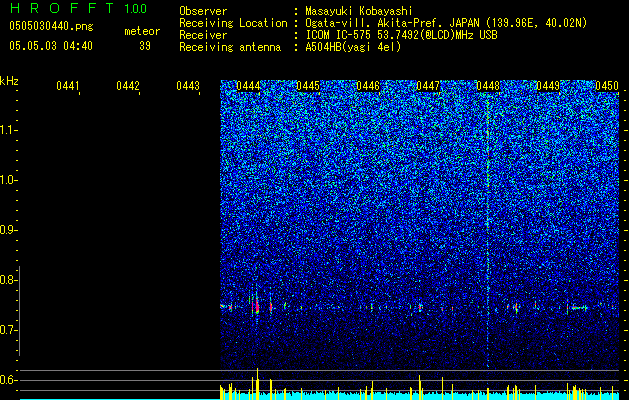Click the 0.9 kHz axis tick label
629x400 pixels.
(7, 230)
